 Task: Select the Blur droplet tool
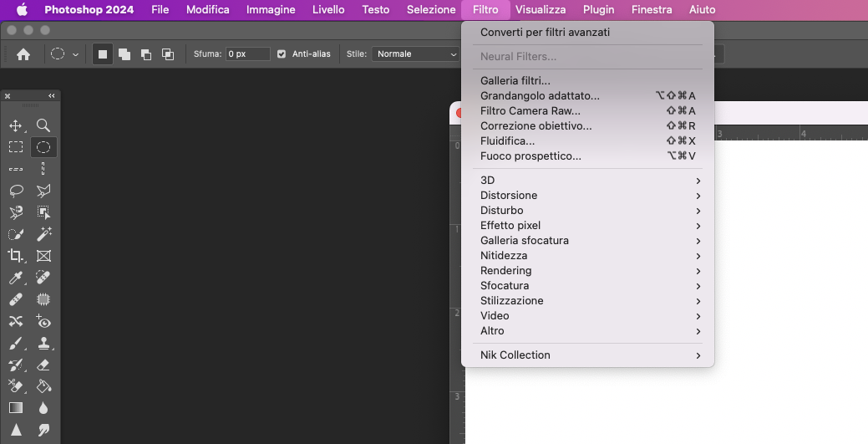click(x=43, y=408)
